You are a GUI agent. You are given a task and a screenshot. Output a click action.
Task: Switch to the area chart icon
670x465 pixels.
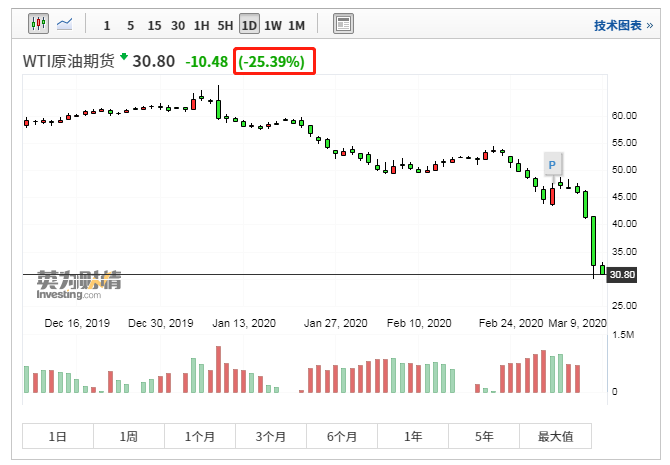[65, 23]
